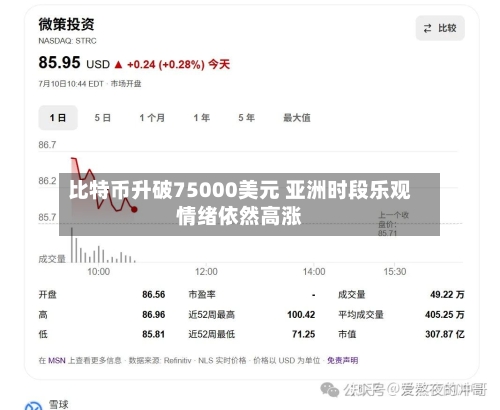Screen dimensions: 500x410
Task: Click the 15:30 time axis label
Action: point(395,272)
